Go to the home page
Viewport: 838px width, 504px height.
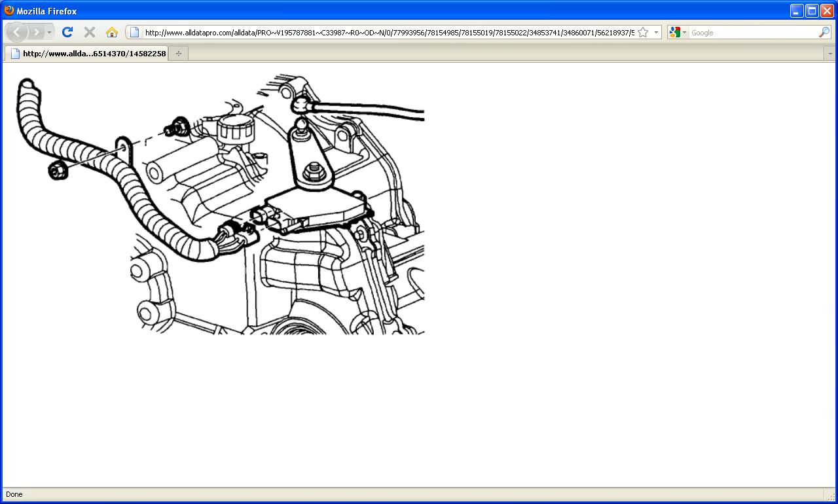tap(112, 32)
